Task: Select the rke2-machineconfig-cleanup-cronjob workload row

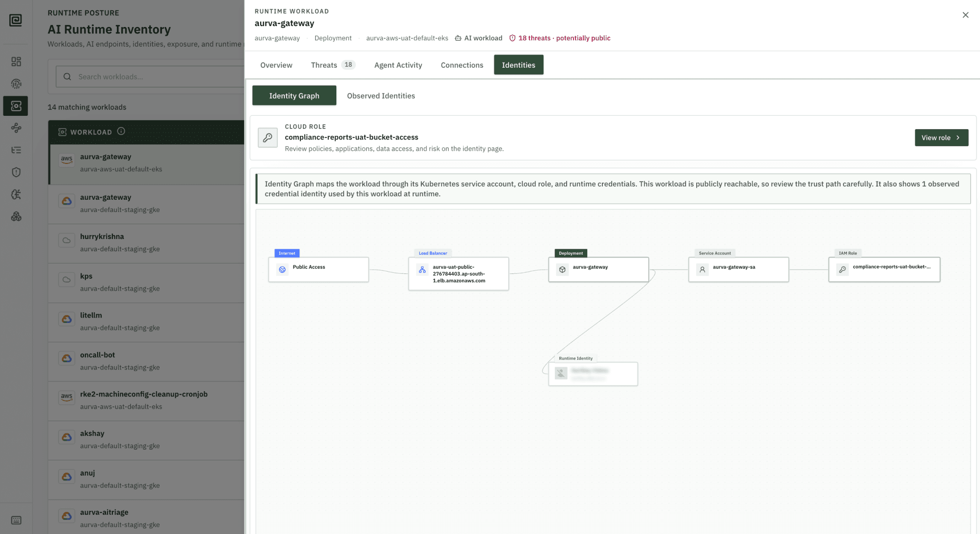Action: [146, 400]
